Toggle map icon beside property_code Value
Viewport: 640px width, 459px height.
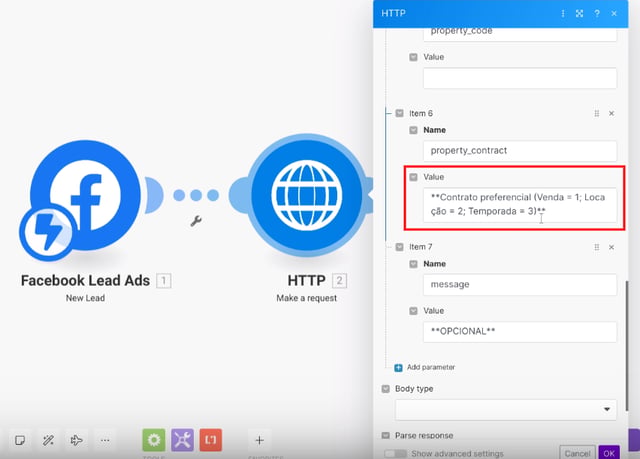413,57
